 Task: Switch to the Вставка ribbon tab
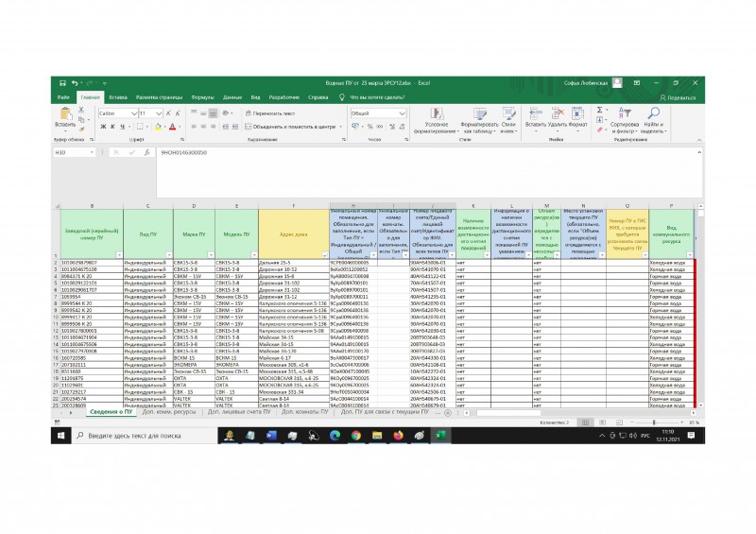(117, 97)
